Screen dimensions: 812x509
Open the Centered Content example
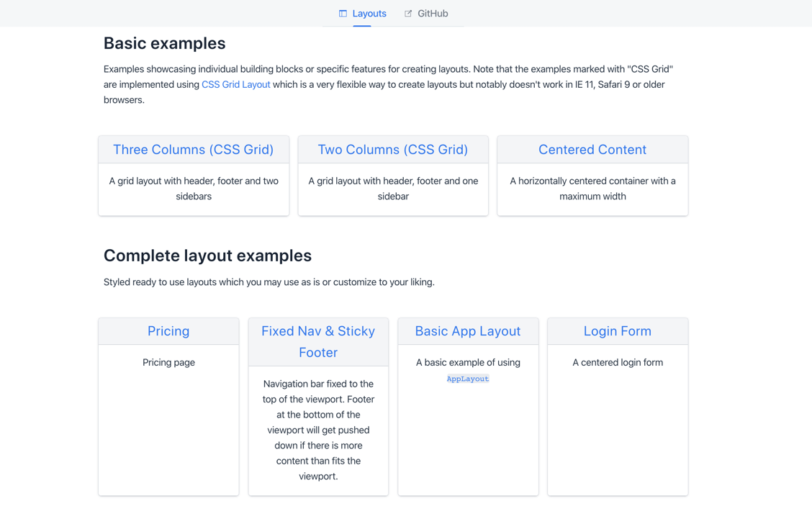click(x=592, y=149)
